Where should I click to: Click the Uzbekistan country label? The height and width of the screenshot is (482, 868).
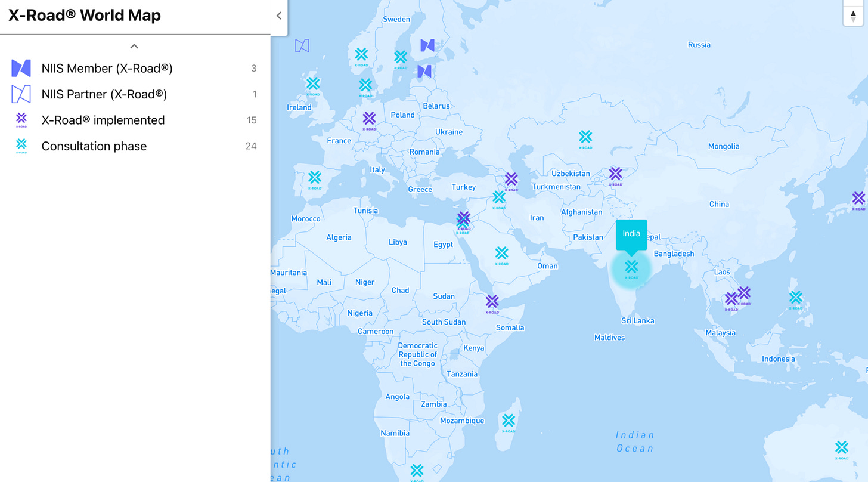571,174
